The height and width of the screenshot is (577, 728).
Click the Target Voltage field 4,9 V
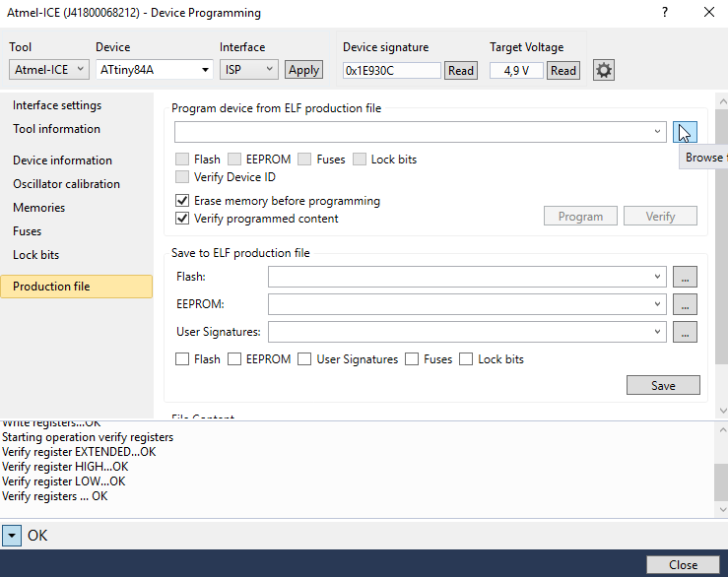pyautogui.click(x=516, y=71)
